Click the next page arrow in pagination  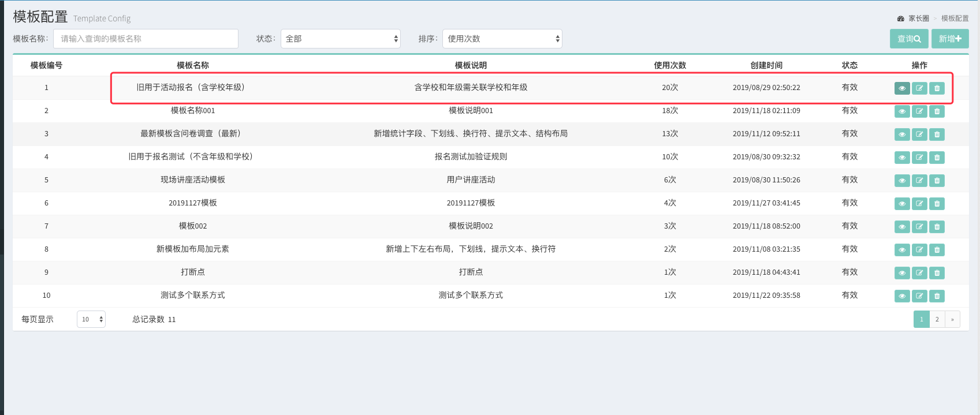[x=952, y=319]
